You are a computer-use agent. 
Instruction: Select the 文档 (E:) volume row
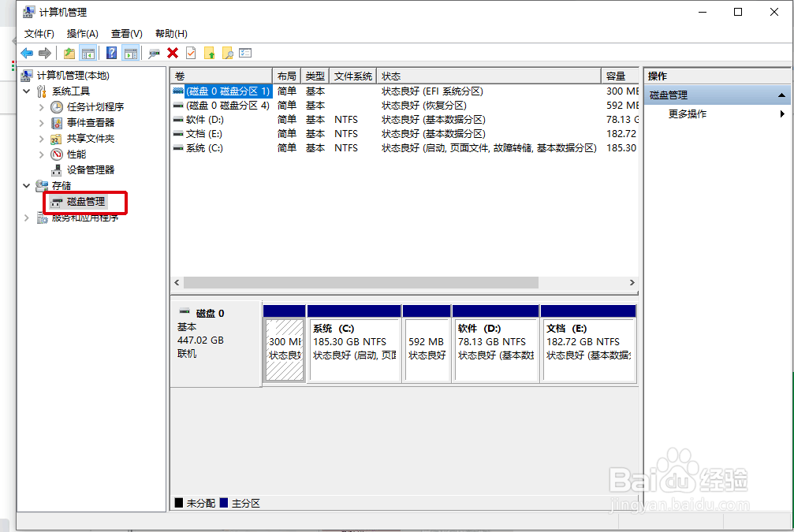point(404,134)
